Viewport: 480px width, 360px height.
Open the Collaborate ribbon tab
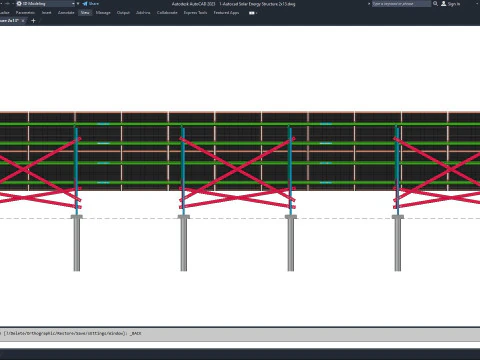coord(167,13)
